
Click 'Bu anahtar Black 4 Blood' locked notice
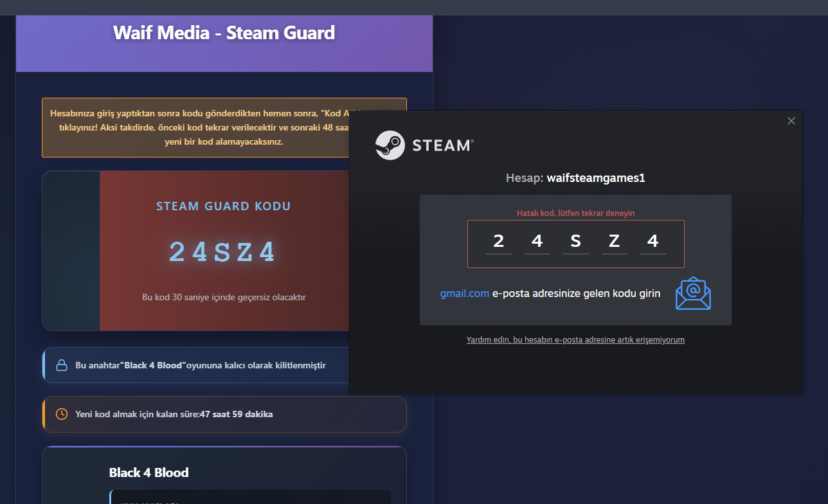[x=201, y=365]
